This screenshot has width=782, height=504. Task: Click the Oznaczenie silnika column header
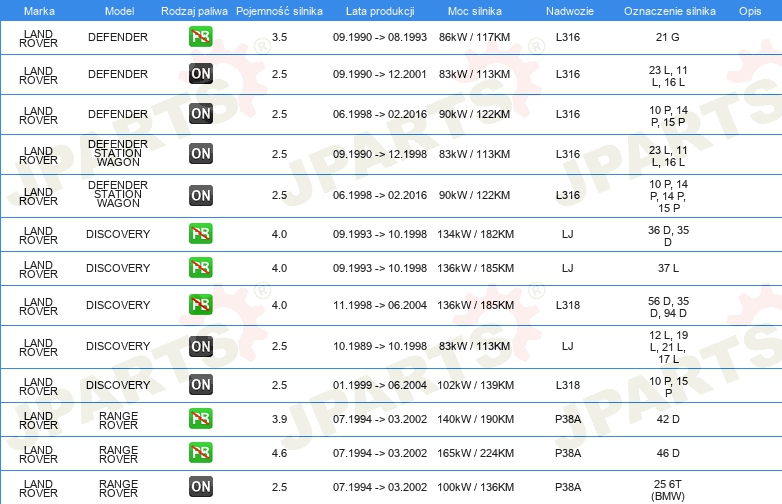click(x=670, y=11)
